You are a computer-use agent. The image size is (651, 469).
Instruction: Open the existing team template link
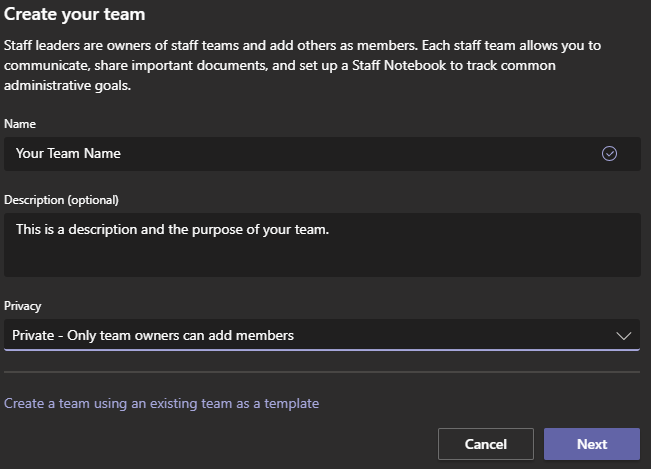162,403
